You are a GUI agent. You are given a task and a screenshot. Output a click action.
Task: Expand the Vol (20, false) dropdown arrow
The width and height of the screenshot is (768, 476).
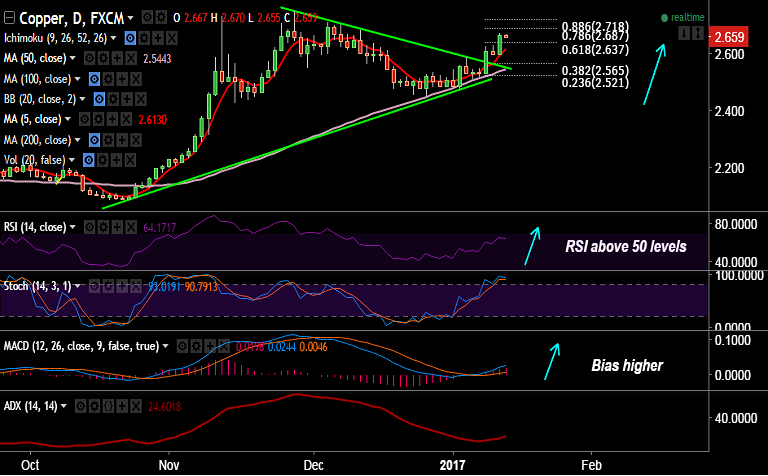[x=72, y=160]
